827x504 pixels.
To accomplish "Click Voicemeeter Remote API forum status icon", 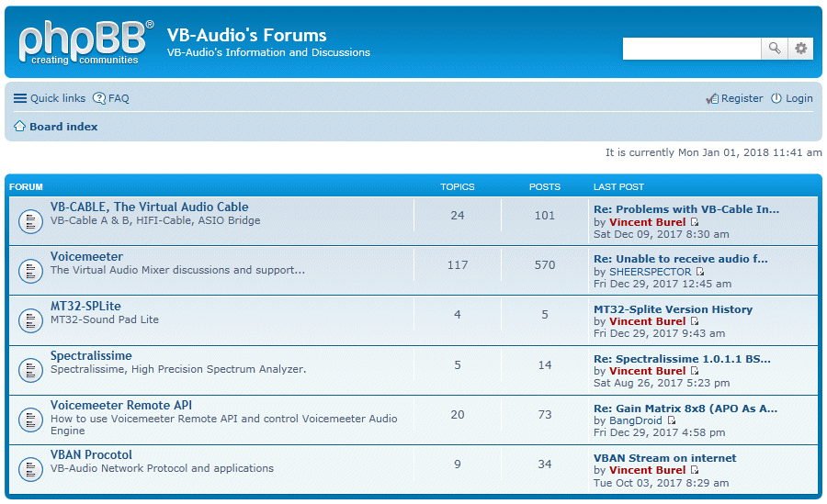I will coord(30,420).
